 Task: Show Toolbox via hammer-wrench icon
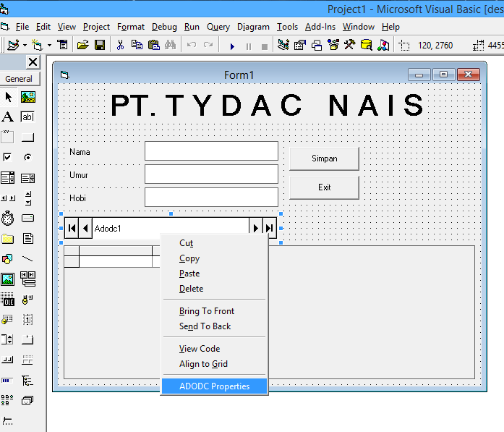pos(350,45)
